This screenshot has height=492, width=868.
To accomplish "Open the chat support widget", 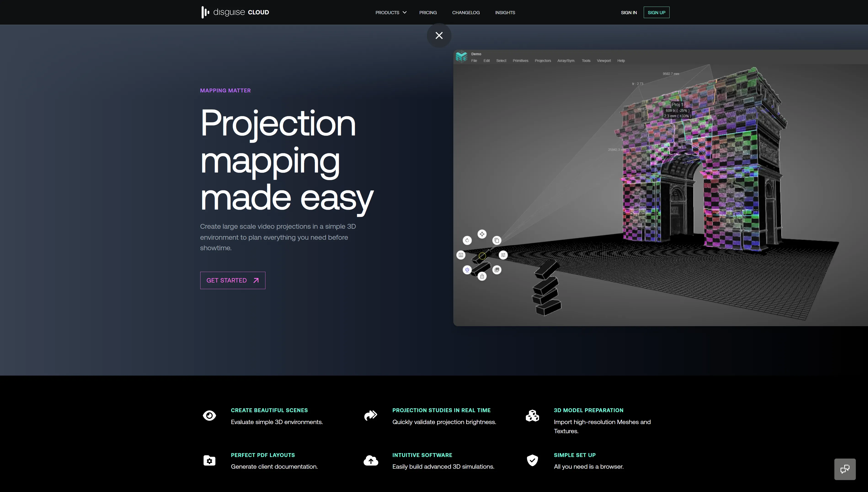I will coord(845,469).
